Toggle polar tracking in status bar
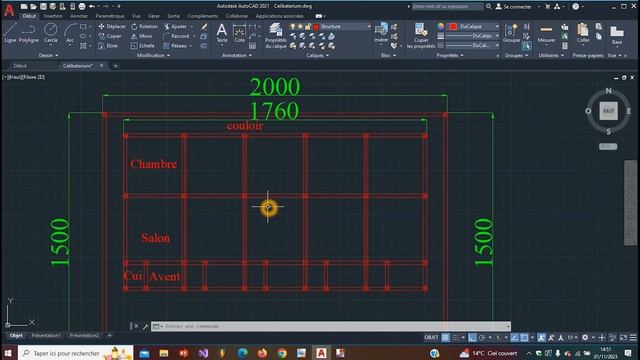This screenshot has width=640, height=360. (482, 338)
